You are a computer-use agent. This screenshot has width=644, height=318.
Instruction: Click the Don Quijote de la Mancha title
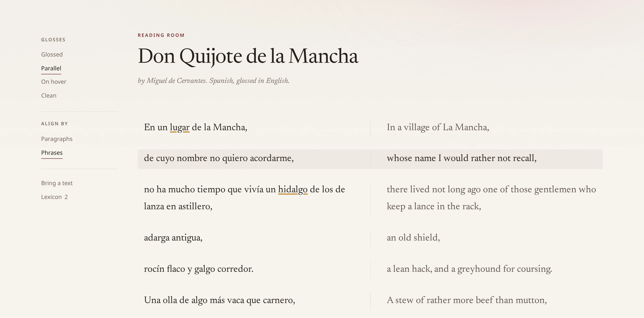(248, 56)
